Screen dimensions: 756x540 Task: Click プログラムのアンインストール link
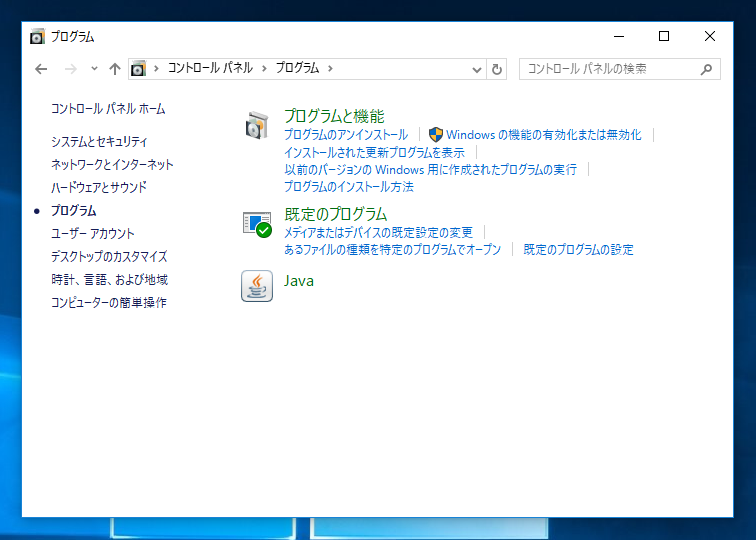coord(346,135)
